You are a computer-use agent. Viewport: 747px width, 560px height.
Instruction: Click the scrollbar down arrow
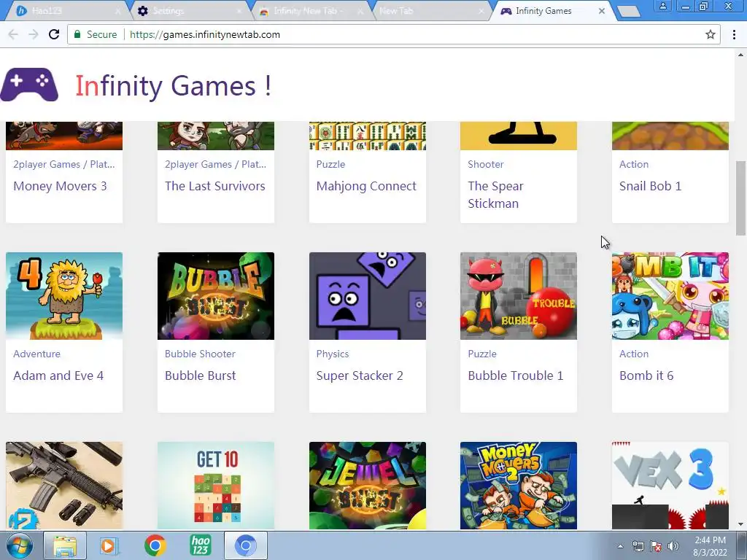(741, 524)
